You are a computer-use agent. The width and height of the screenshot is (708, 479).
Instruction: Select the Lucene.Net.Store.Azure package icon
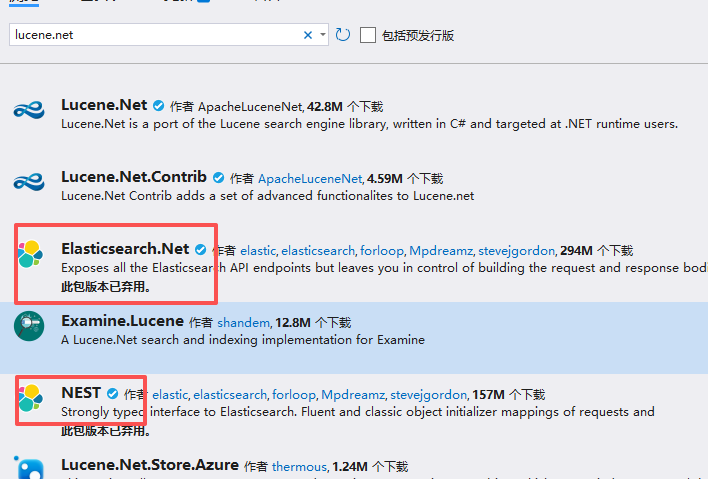pos(29,469)
